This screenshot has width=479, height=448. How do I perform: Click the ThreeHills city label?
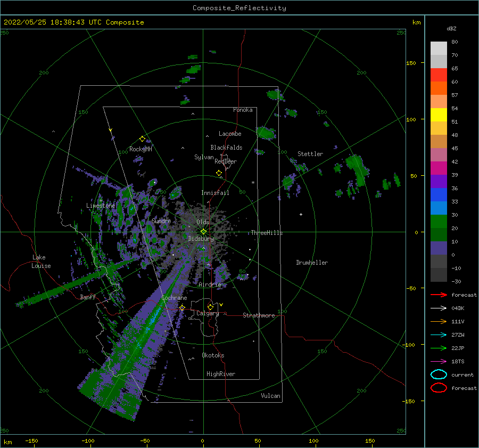pyautogui.click(x=267, y=233)
